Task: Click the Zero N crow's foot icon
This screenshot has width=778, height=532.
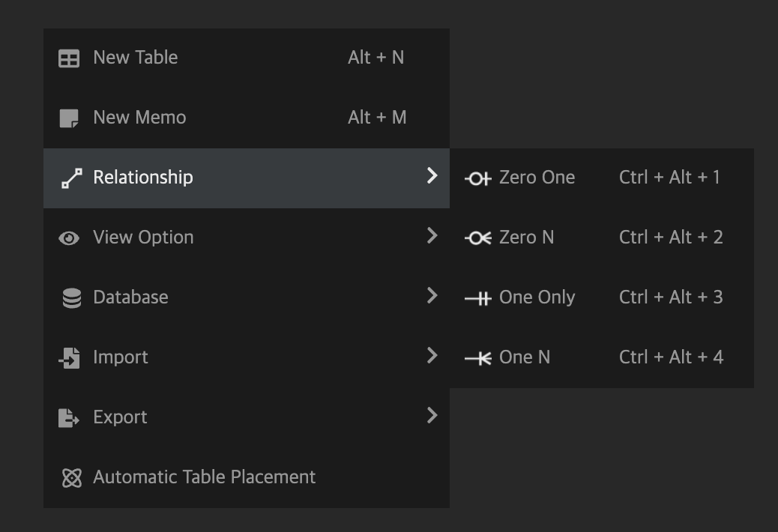Action: pyautogui.click(x=477, y=238)
